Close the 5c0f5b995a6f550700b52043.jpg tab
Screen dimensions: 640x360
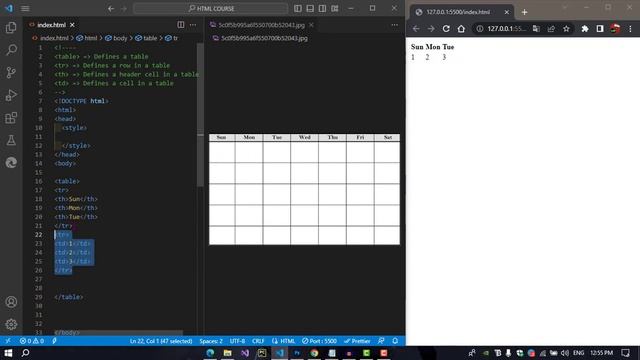coord(311,25)
